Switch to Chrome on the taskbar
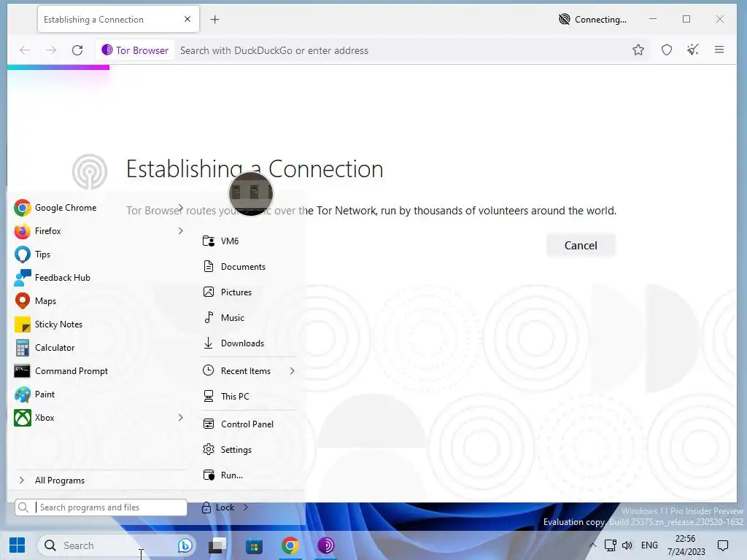 click(x=290, y=545)
